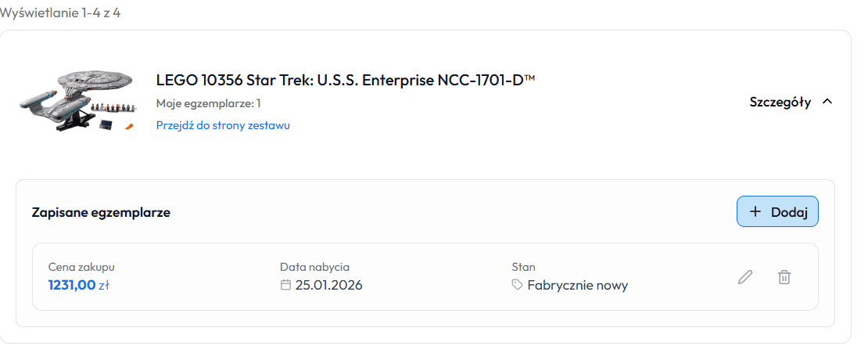Click the Fabrycznie nowy condition value

click(577, 285)
